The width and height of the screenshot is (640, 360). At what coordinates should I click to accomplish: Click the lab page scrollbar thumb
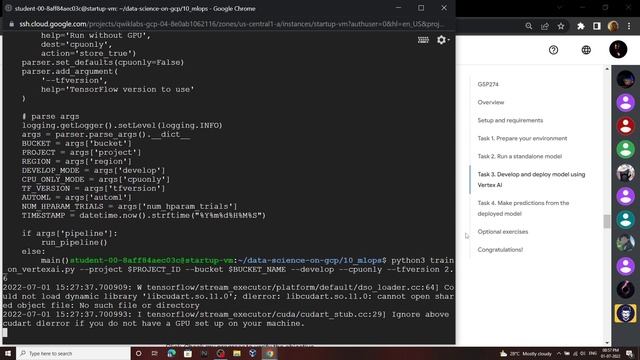(607, 221)
